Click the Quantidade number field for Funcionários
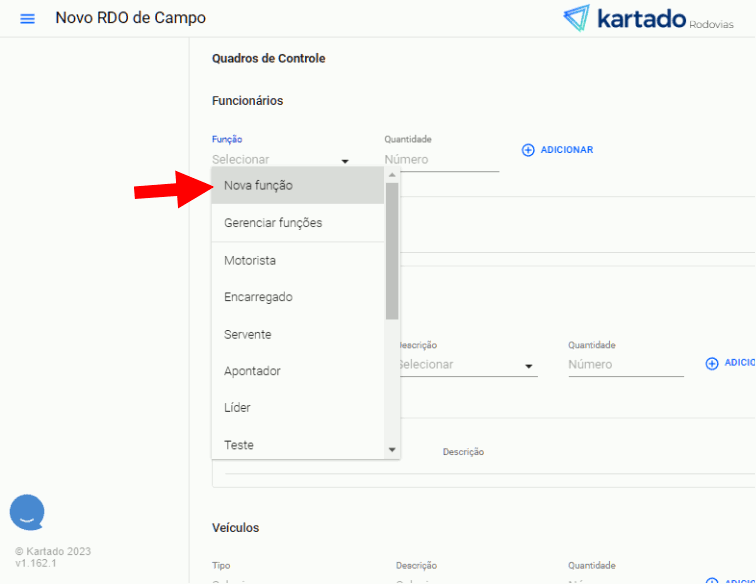 tap(440, 160)
